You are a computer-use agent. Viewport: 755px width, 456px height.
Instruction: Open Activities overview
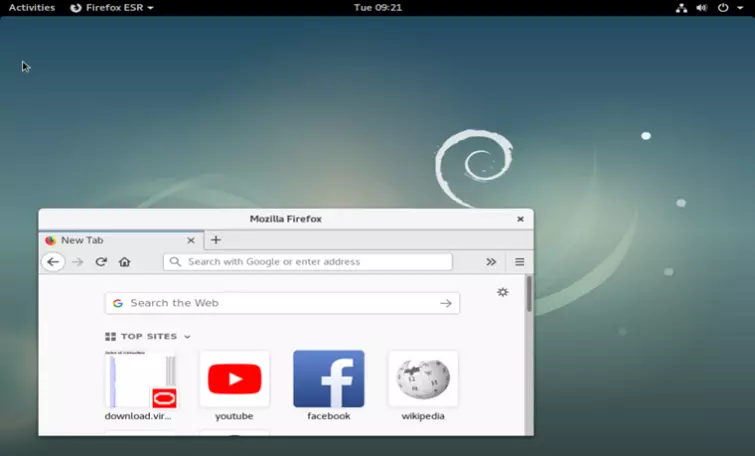click(x=32, y=7)
